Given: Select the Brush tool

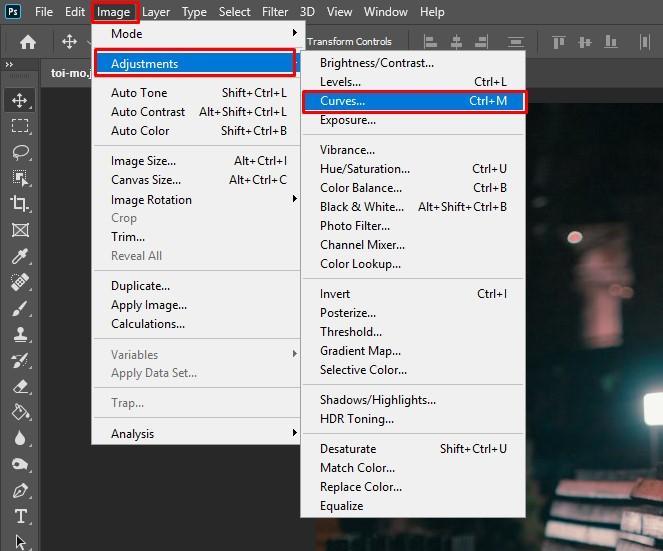Looking at the screenshot, I should [20, 308].
